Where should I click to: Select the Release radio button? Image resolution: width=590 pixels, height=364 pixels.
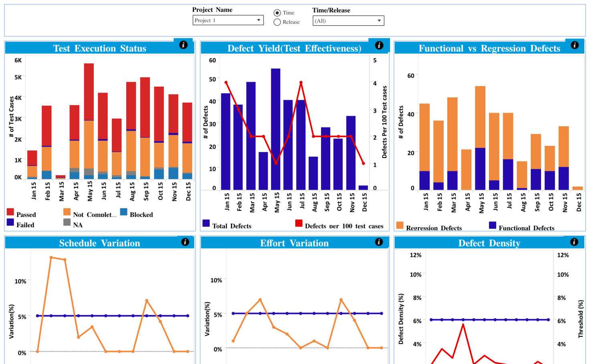(x=277, y=22)
